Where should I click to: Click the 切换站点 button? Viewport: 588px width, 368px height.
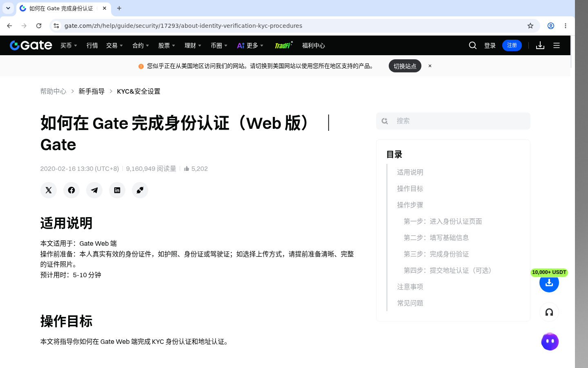pyautogui.click(x=405, y=66)
